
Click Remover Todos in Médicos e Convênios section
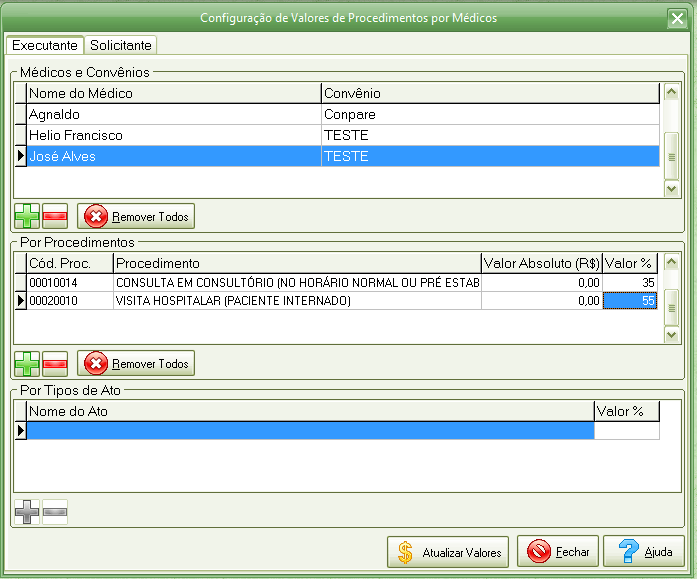(x=136, y=216)
